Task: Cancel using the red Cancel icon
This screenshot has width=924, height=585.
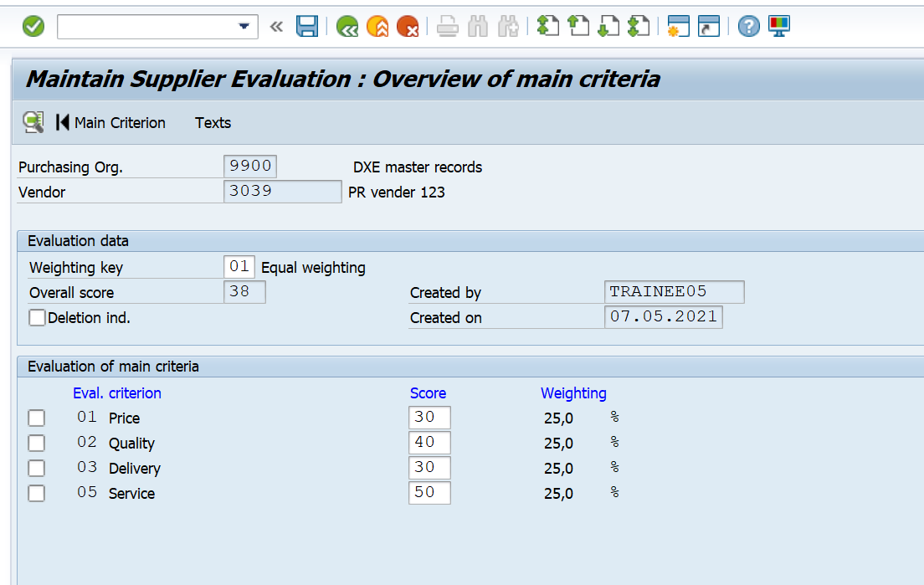Action: click(x=408, y=27)
